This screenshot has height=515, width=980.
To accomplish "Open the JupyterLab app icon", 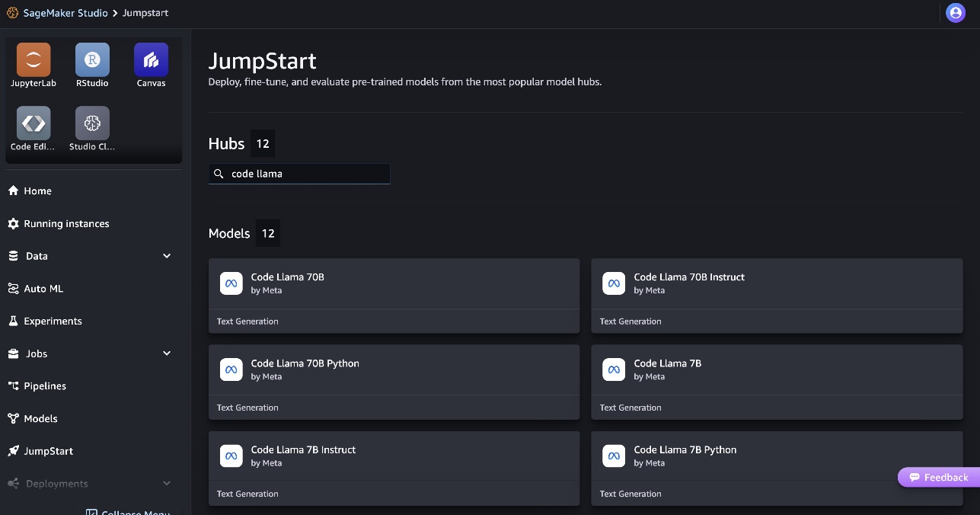I will (34, 59).
